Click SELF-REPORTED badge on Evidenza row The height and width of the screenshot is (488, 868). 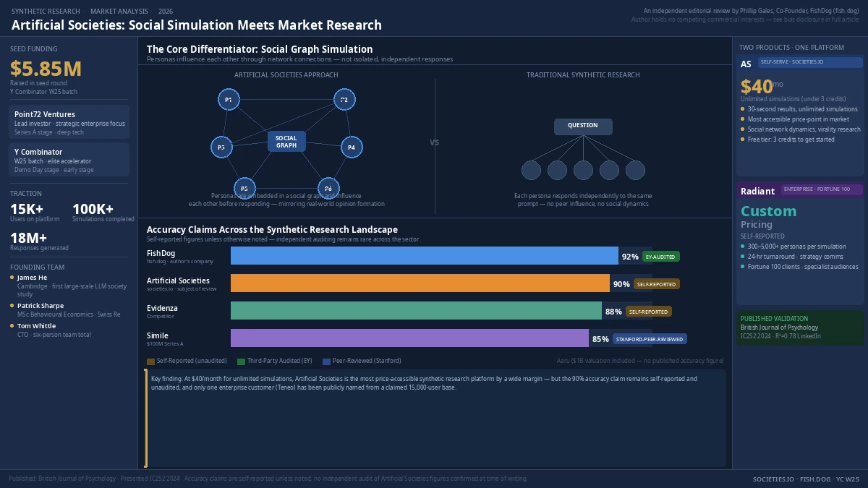click(649, 312)
